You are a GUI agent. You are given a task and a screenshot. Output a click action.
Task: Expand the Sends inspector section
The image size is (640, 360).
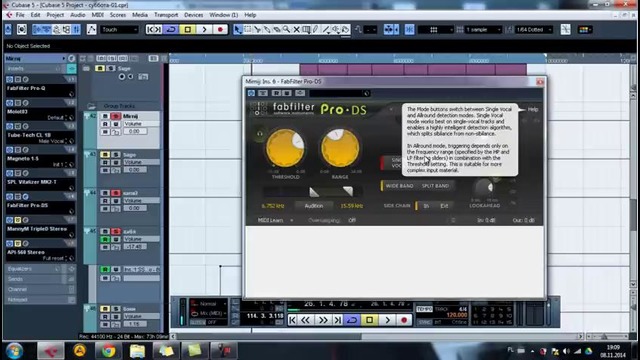[40, 279]
